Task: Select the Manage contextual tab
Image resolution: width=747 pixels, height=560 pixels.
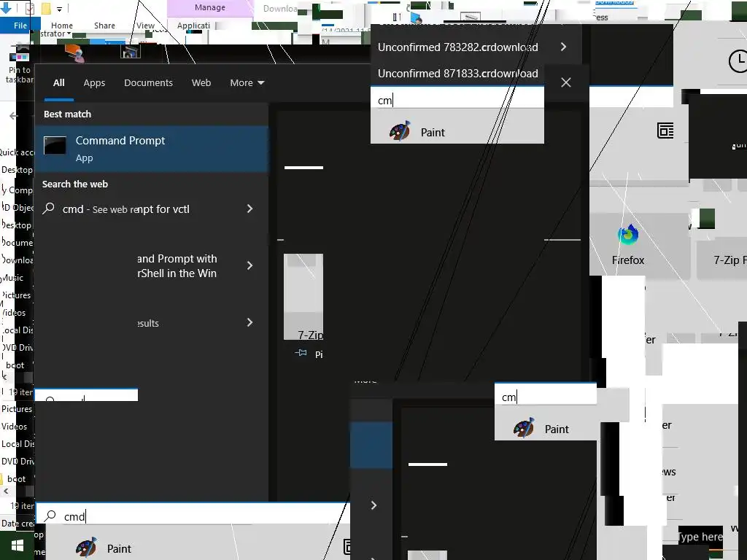Action: coord(209,7)
